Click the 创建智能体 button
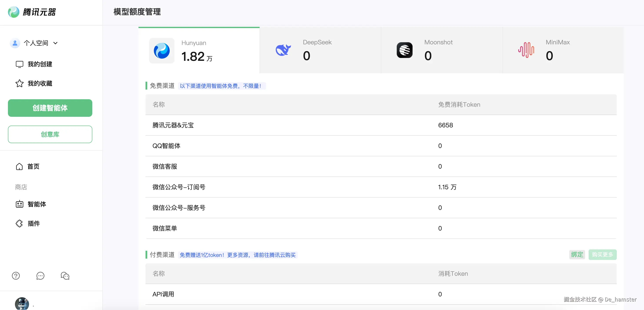 tap(50, 108)
